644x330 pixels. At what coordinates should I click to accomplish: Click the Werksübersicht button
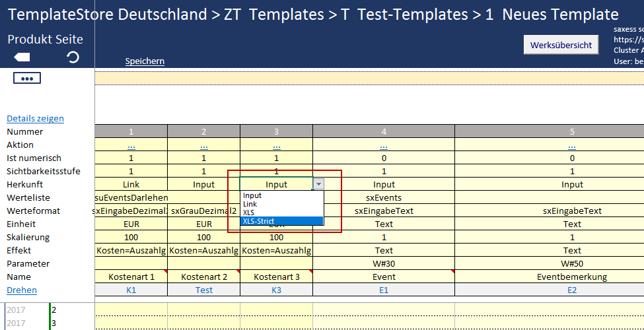pyautogui.click(x=561, y=45)
